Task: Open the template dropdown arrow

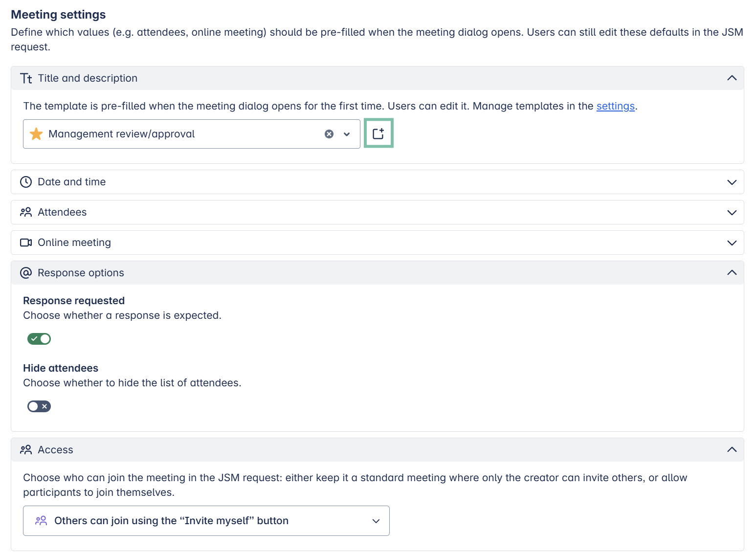Action: (347, 134)
